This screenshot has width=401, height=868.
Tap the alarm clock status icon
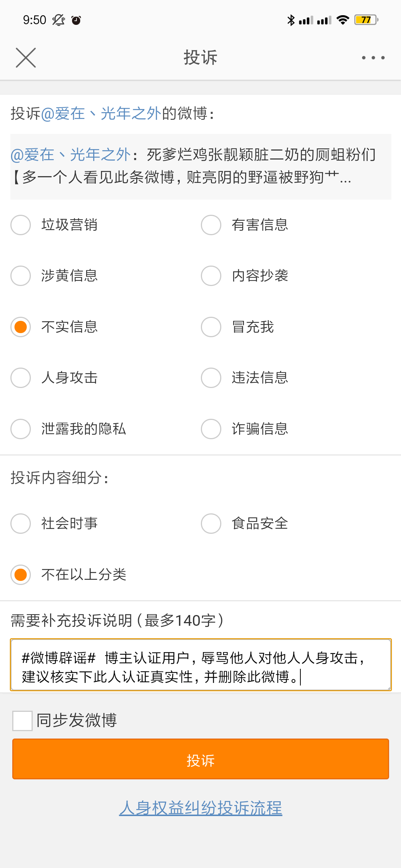pos(76,20)
